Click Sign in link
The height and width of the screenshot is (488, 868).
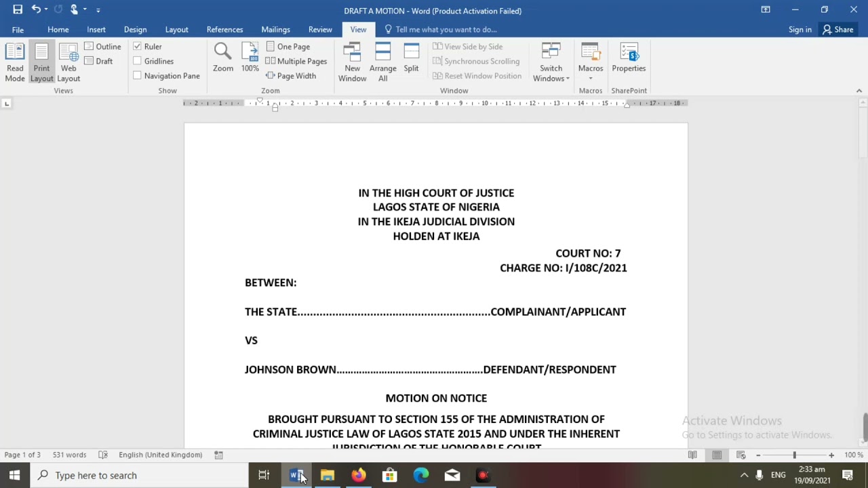[800, 30]
